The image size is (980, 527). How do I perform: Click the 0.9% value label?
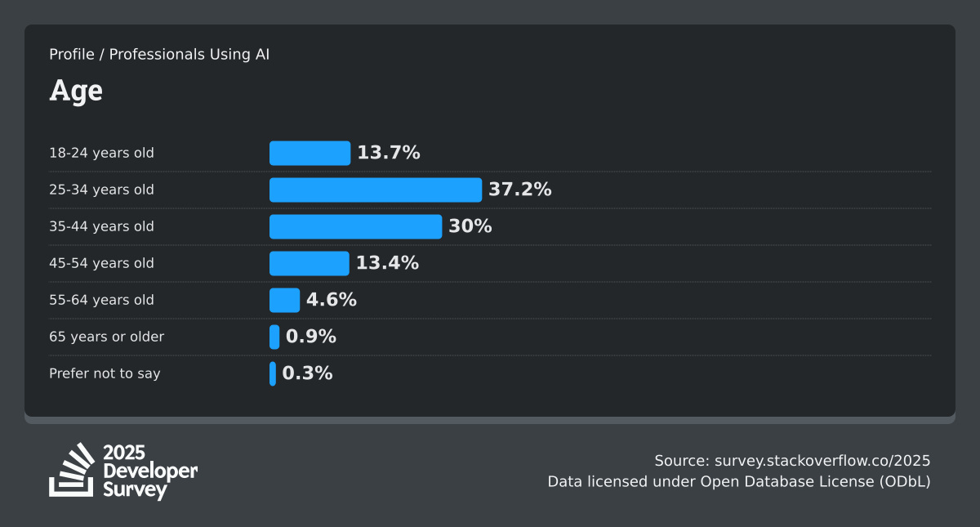coord(311,337)
